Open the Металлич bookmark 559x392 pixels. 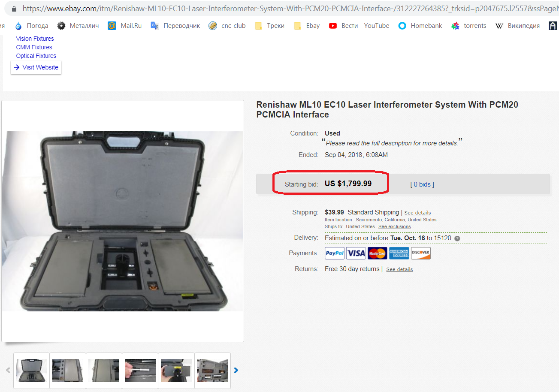coord(78,26)
